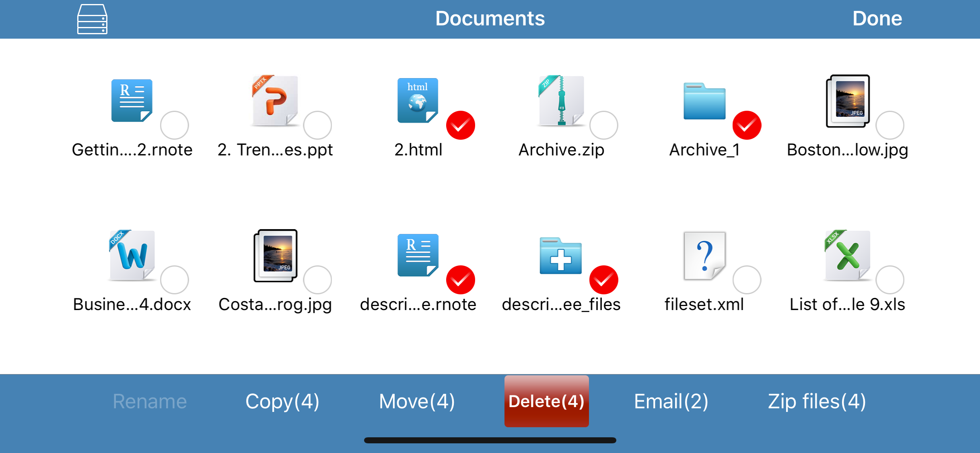Screen dimensions: 980x453
Task: Tap the 2.html globe file icon
Action: (418, 101)
